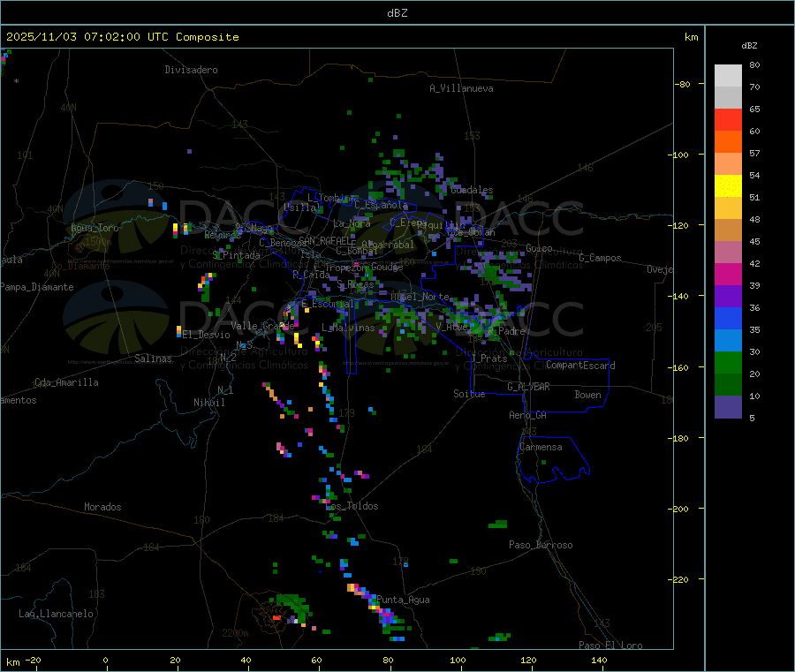The height and width of the screenshot is (672, 795).
Task: Click the dBZ legend heading
Action: click(x=749, y=46)
